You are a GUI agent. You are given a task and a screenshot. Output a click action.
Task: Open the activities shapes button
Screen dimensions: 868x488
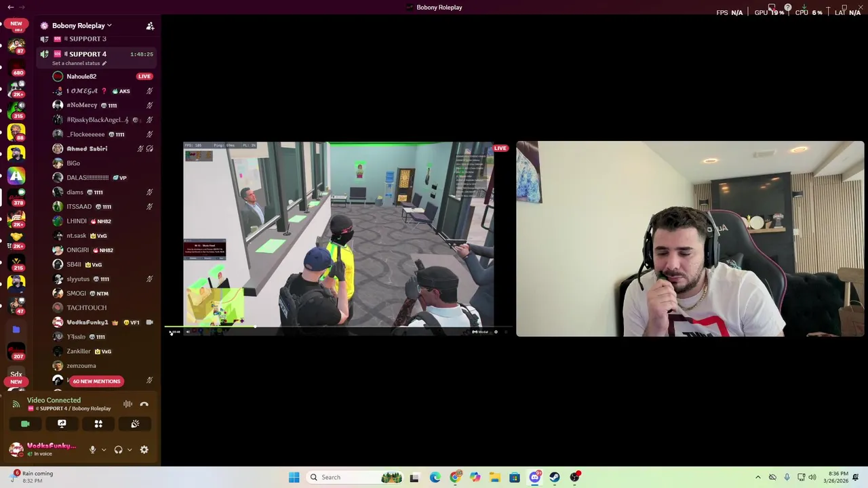[x=98, y=424]
